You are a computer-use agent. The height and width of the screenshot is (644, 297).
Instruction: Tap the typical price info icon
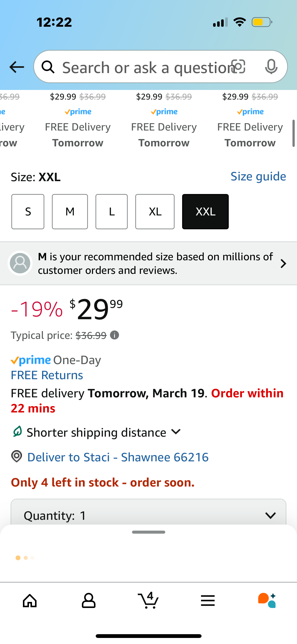[x=115, y=335]
